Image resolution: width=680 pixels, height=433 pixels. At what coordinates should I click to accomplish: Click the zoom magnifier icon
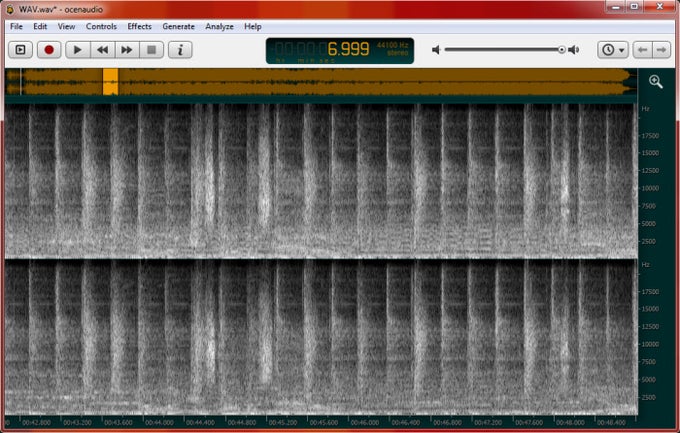656,82
